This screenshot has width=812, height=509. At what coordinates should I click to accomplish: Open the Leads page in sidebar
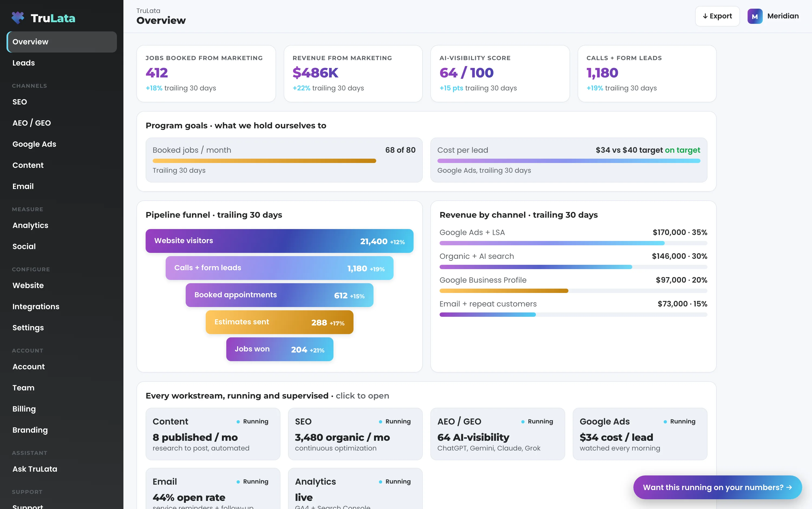(62, 63)
